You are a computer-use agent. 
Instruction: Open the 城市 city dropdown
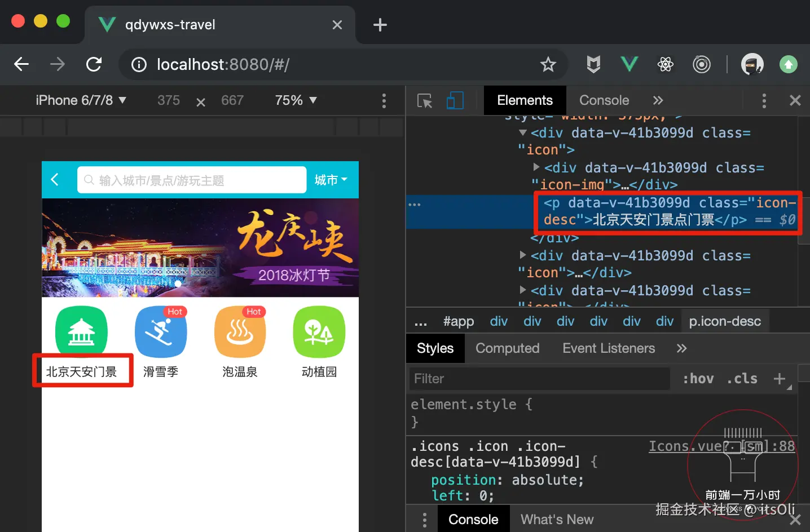pos(331,180)
